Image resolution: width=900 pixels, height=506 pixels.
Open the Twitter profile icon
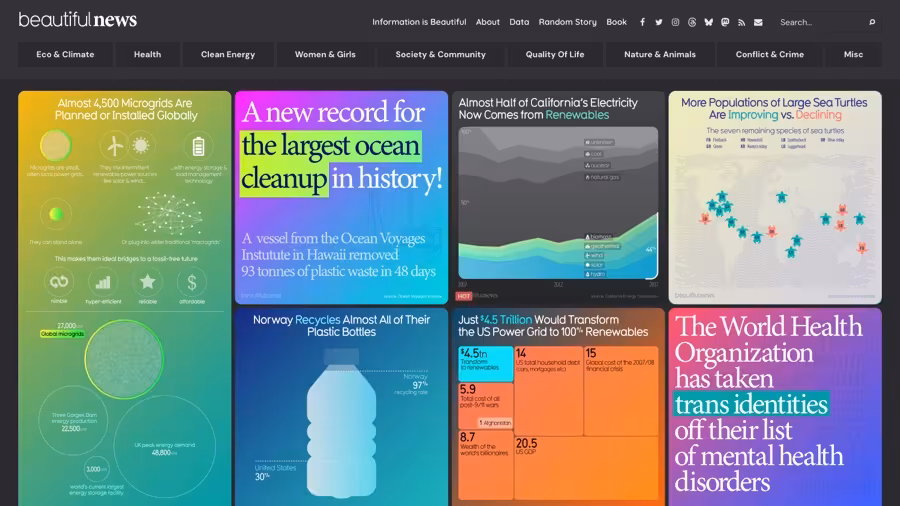click(658, 22)
